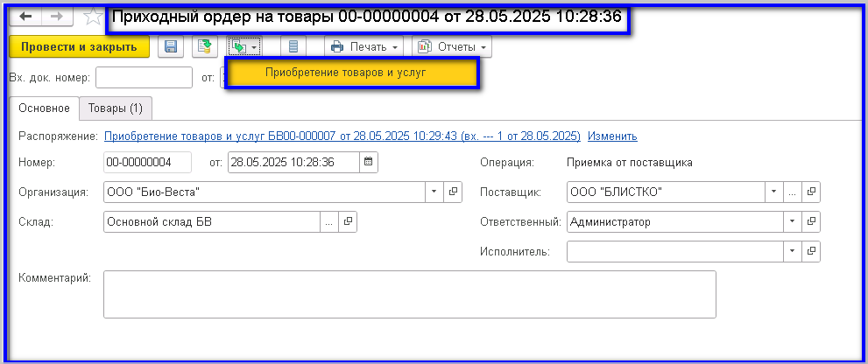The width and height of the screenshot is (868, 364).
Task: Click the list-style document icon left of Печать
Action: (293, 47)
